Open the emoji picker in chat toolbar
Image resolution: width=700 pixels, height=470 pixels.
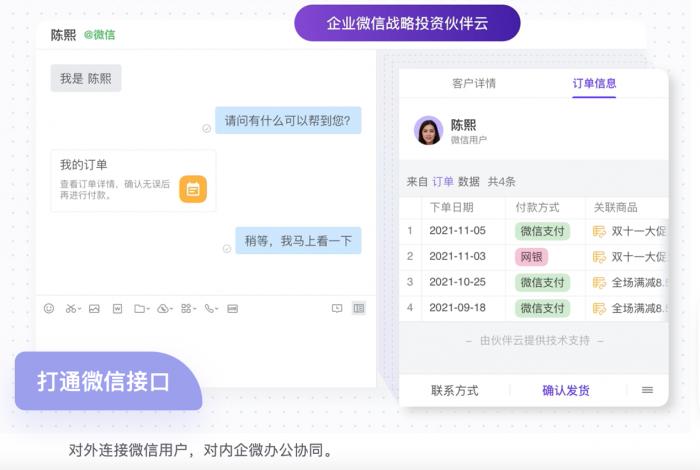click(49, 308)
